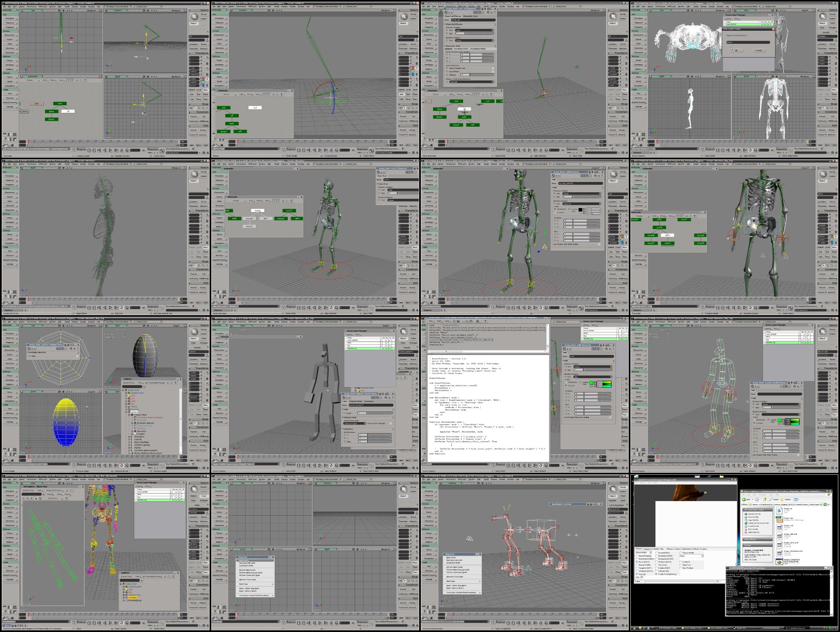Uncheck the Specular checkbox
Image resolution: width=840 pixels, height=632 pixels.
(637, 574)
